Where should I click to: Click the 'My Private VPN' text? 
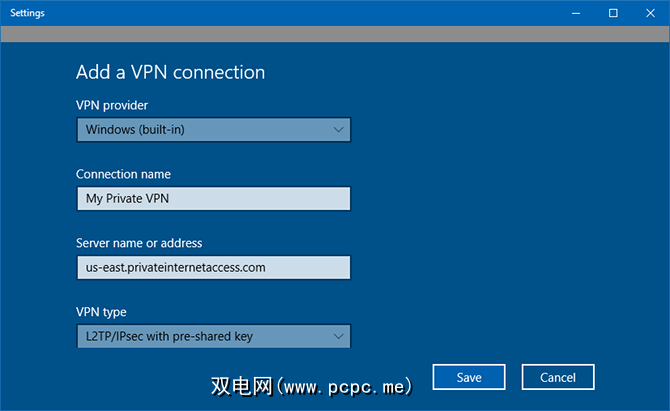127,199
